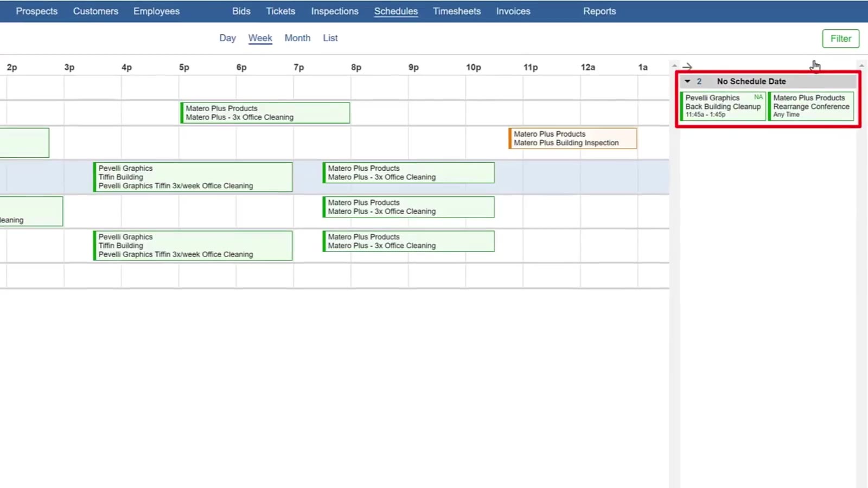Screen dimensions: 868x488
Task: Go to the Customers section
Action: click(x=95, y=11)
